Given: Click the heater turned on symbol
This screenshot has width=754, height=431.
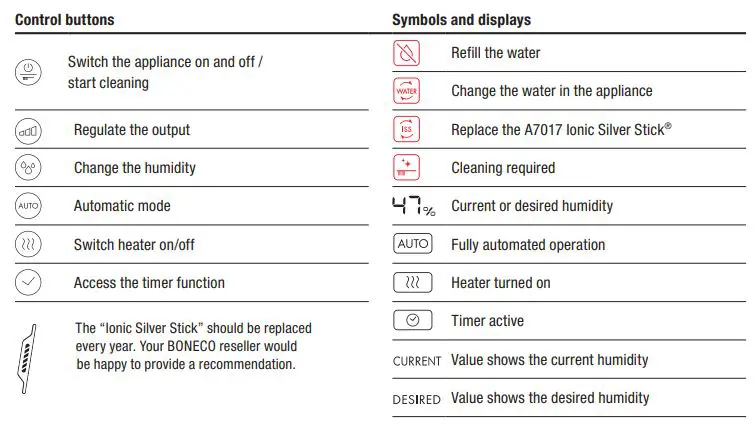Looking at the screenshot, I should coord(413,283).
